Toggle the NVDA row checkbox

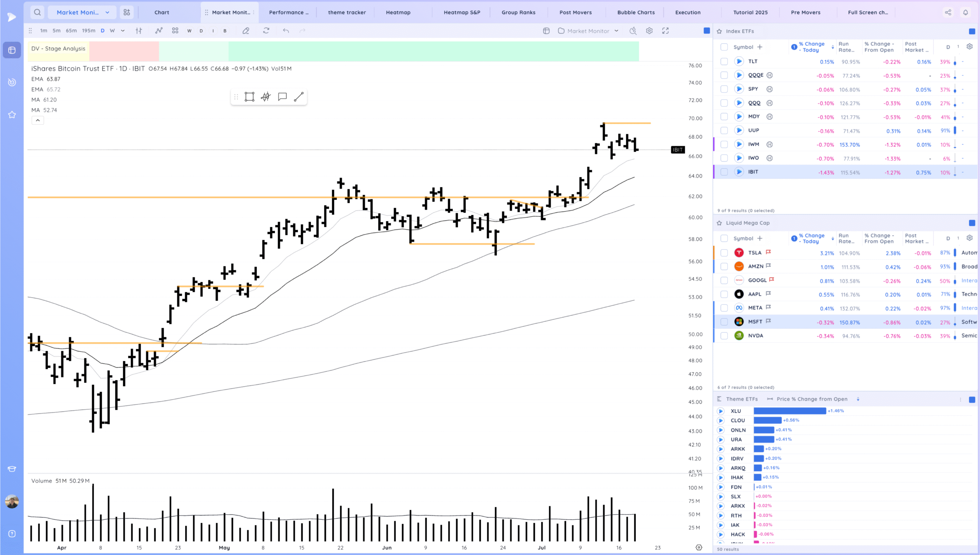coord(724,336)
